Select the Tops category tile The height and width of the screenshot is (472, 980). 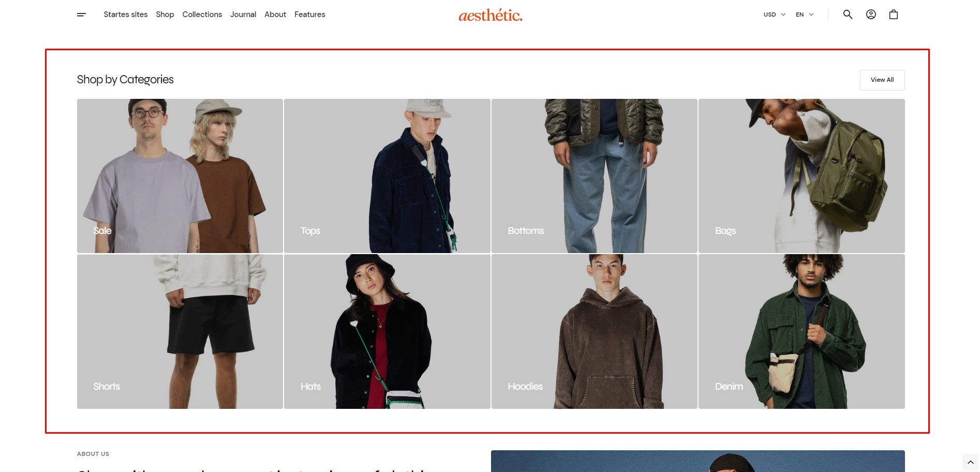click(387, 176)
